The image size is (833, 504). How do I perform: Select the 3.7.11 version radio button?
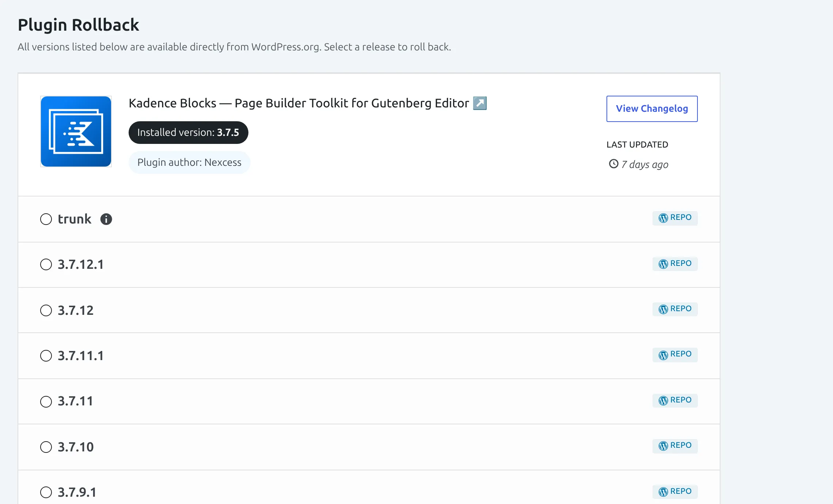46,402
